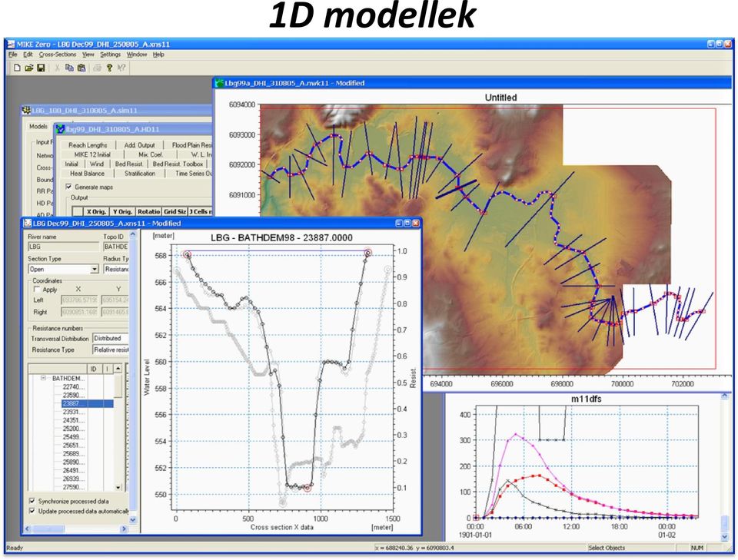Screen dimensions: 738x560
Task: Open the Resistance Type dropdown
Action: pyautogui.click(x=110, y=350)
